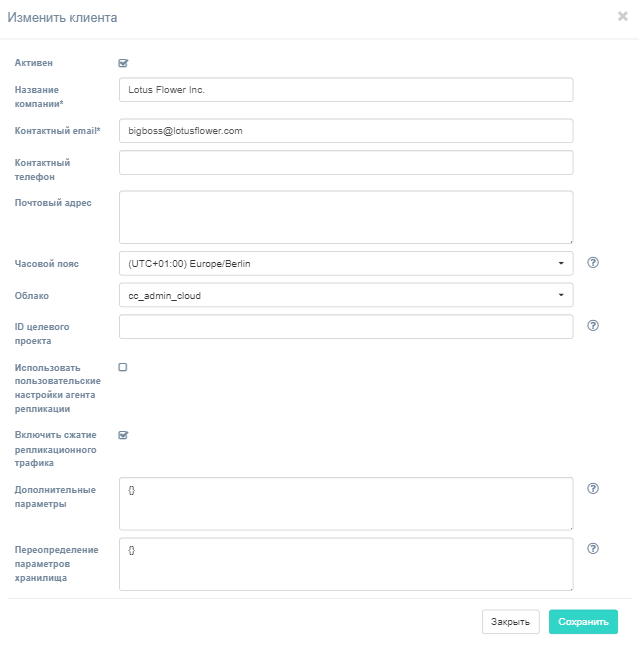The image size is (639, 653).
Task: Click help icon for storage parameters override
Action: click(x=593, y=548)
